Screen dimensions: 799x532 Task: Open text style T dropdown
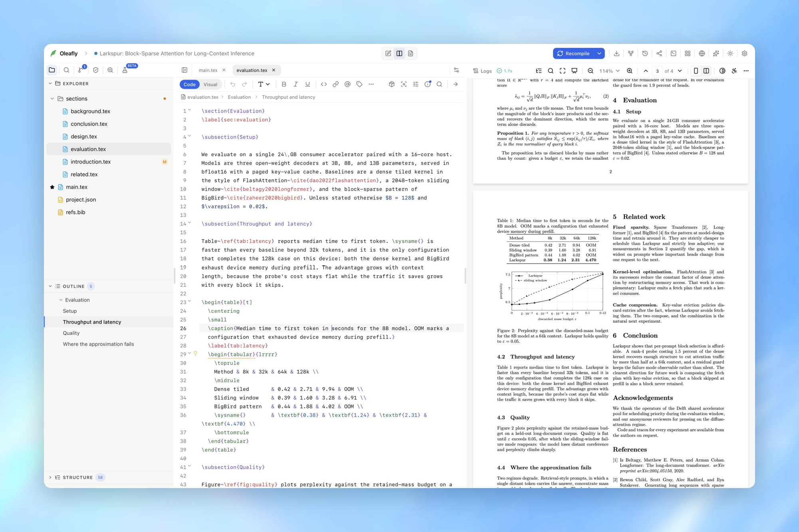(264, 84)
